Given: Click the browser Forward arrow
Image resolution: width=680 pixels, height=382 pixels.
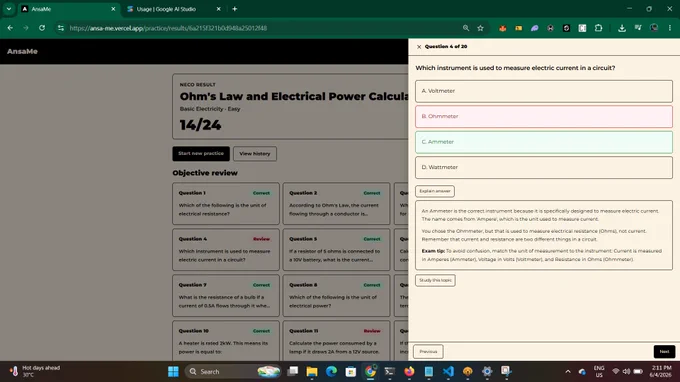Looking at the screenshot, I should [26, 28].
